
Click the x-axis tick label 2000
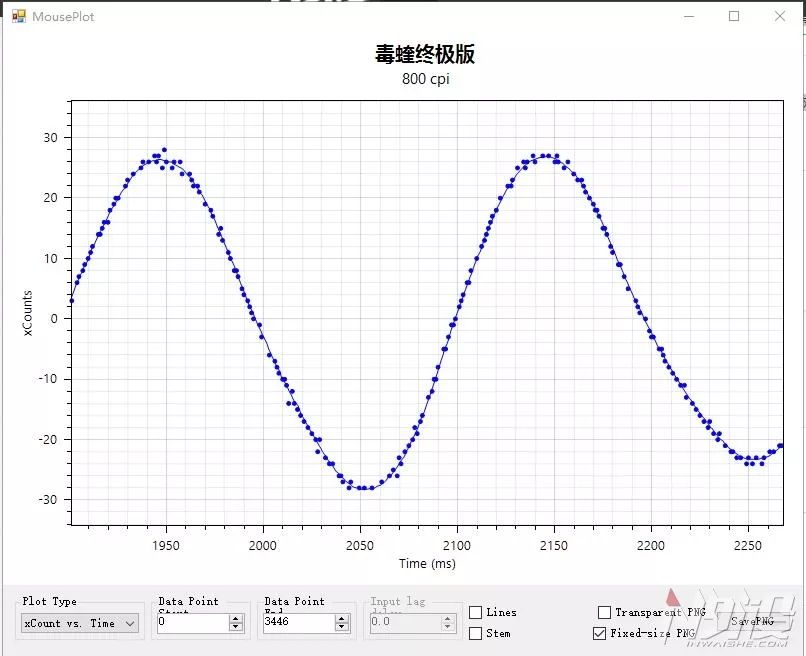point(263,545)
